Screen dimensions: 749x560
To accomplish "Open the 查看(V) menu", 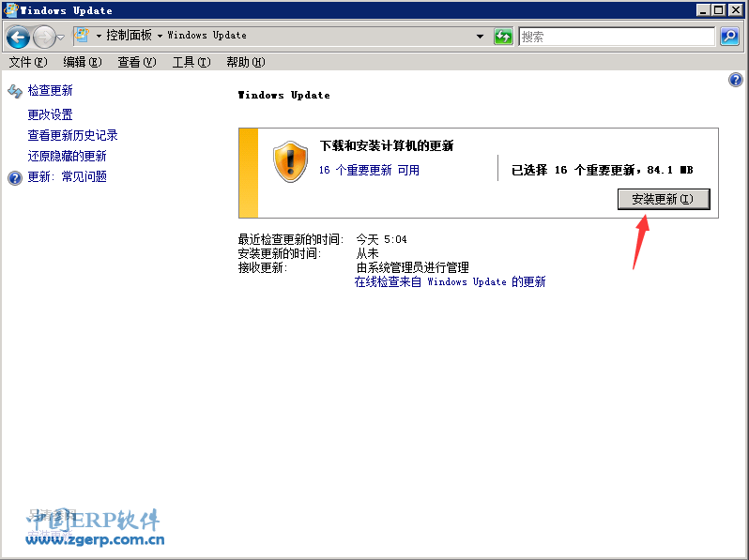I will [137, 62].
